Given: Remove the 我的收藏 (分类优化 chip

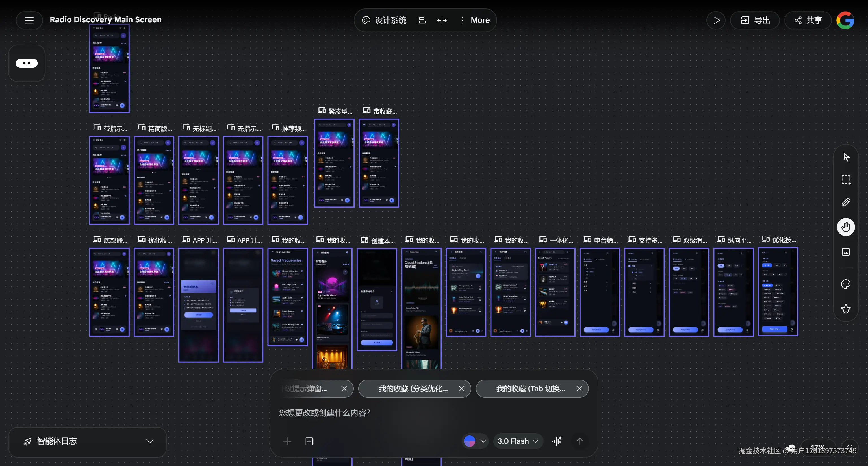Looking at the screenshot, I should (461, 389).
